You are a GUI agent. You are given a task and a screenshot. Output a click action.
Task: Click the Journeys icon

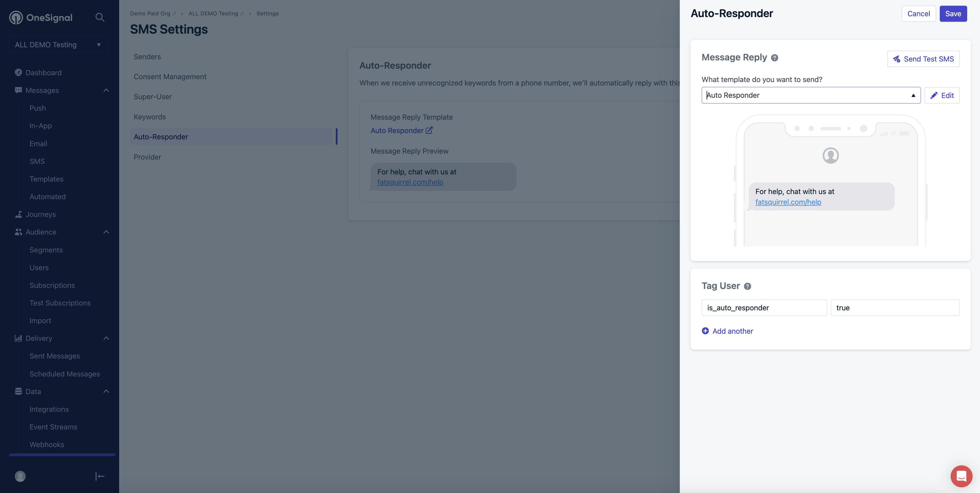[x=18, y=214]
